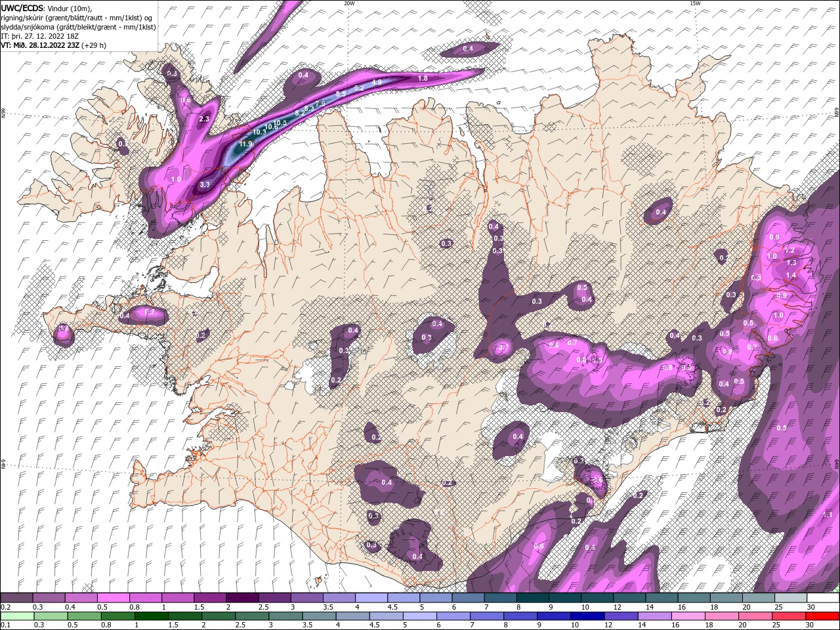Click the 4.9 value in the northern band

(377, 82)
